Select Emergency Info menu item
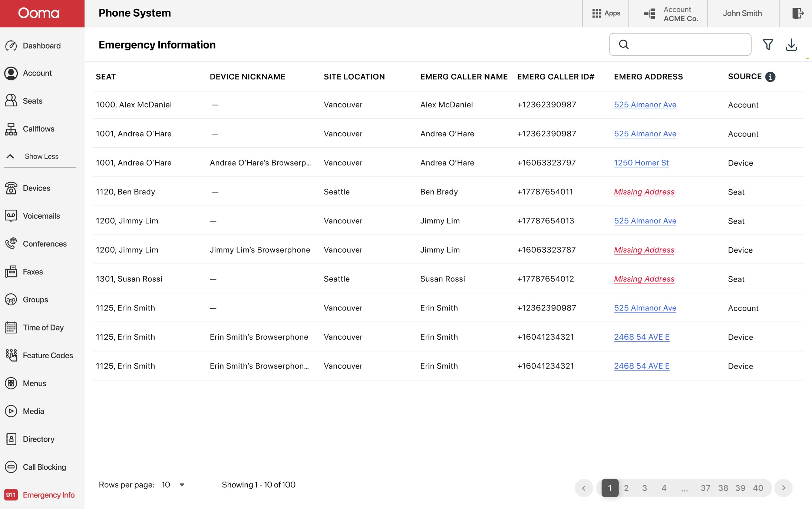Viewport: 812px width, 509px height. tap(48, 495)
